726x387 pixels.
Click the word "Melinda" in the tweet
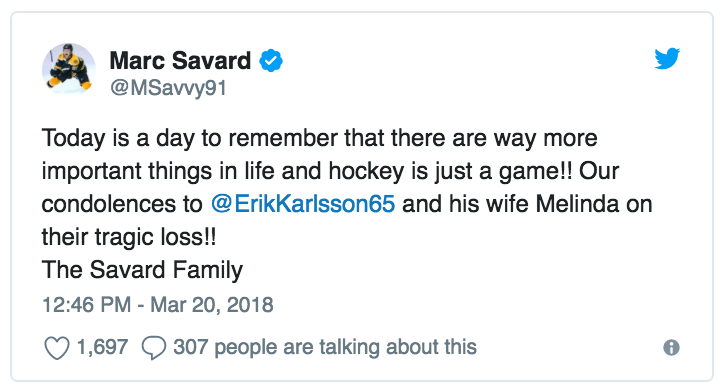click(x=577, y=204)
